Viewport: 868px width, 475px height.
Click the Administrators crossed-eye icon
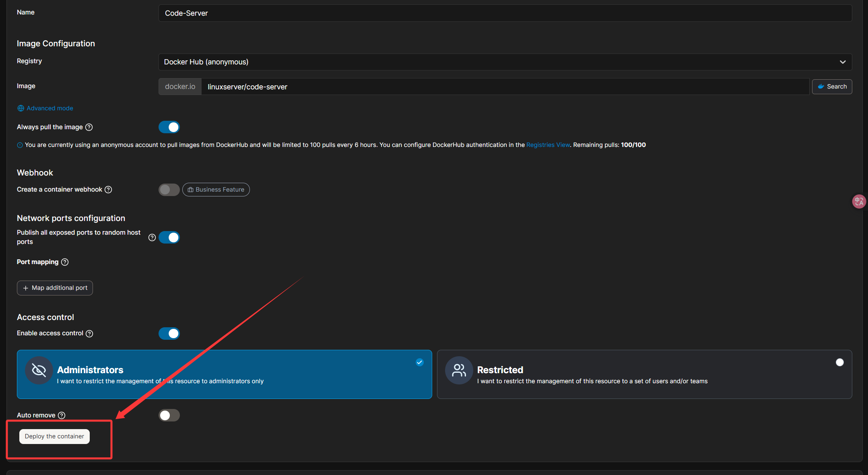pos(39,370)
